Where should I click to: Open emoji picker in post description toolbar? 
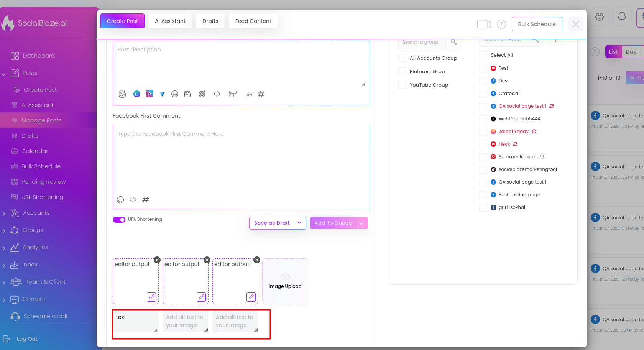point(175,94)
